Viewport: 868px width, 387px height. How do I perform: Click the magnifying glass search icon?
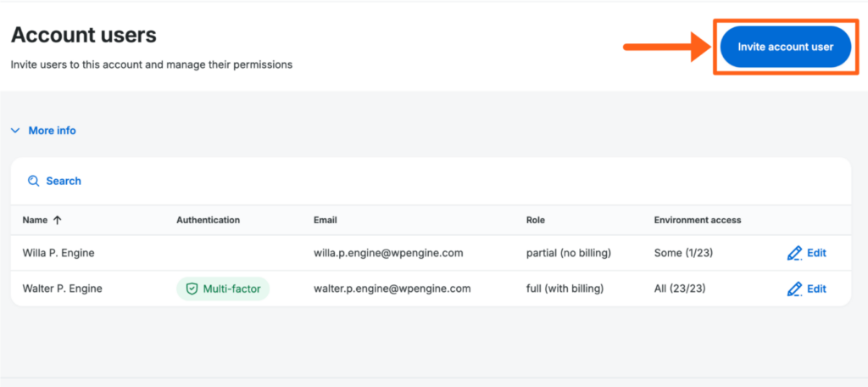coord(34,181)
